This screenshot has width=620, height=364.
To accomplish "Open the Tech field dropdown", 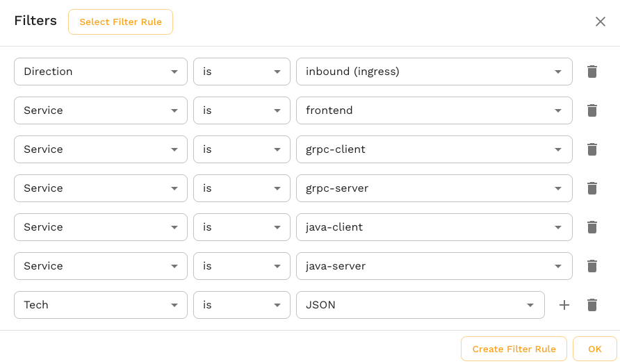I will [x=101, y=305].
